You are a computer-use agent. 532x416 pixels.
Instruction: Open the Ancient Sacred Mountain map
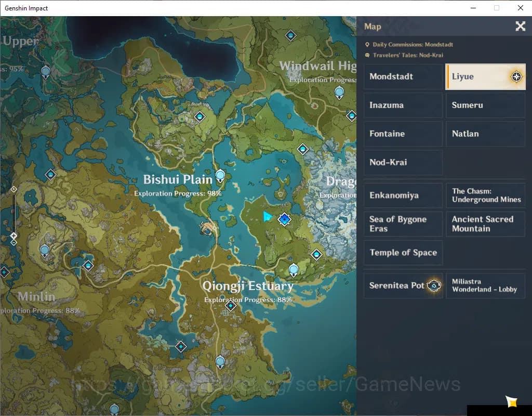pos(486,224)
